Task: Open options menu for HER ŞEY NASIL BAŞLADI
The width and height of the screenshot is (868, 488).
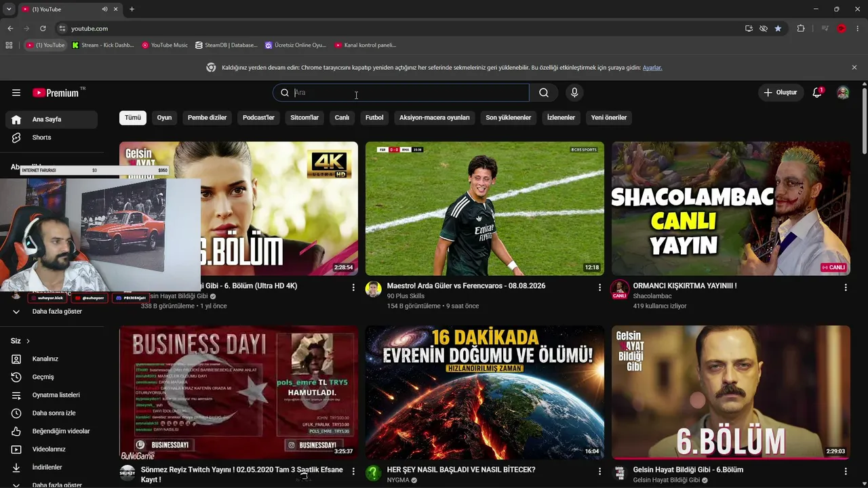Action: [599, 471]
